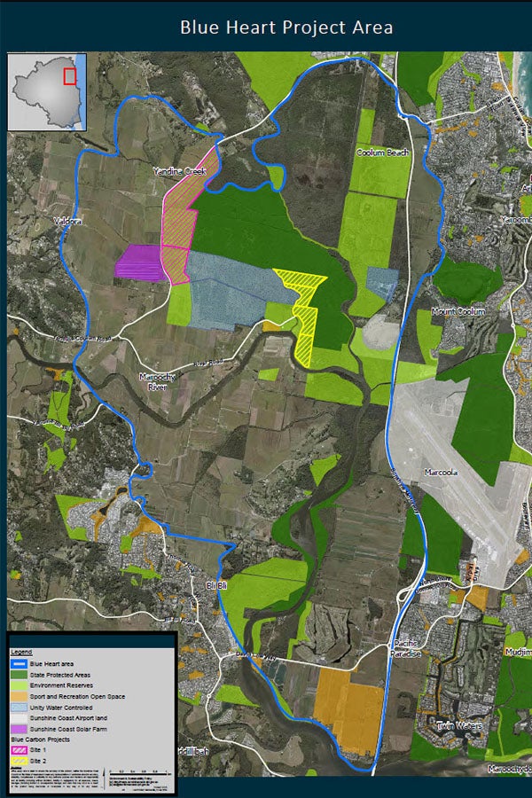Viewport: 532px width, 798px height.
Task: Click the 'Site 2' legend label
Action: pos(38,762)
